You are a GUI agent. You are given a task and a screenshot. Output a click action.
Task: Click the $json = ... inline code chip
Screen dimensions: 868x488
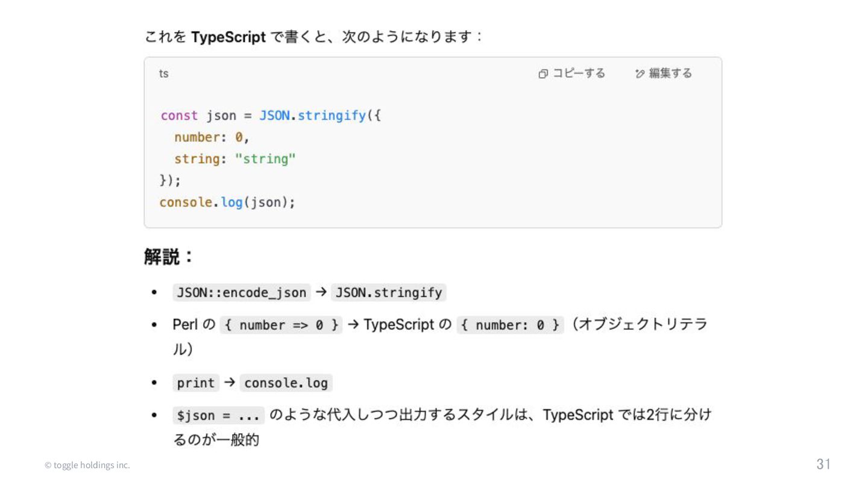[x=218, y=416]
